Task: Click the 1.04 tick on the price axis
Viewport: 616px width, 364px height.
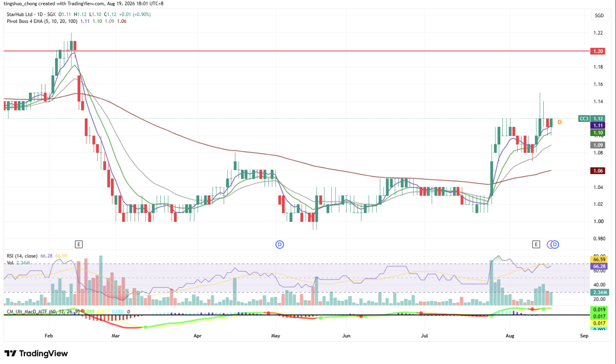Action: coord(598,187)
